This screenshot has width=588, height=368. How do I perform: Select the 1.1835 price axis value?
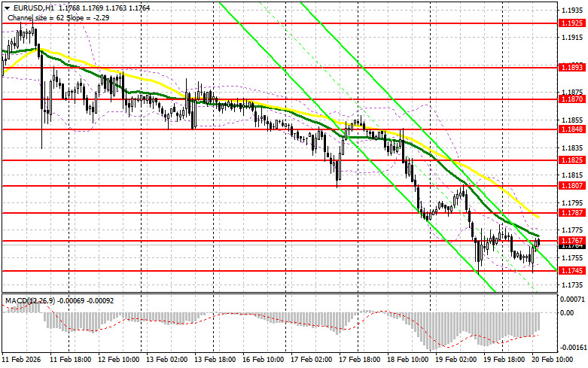coord(572,148)
